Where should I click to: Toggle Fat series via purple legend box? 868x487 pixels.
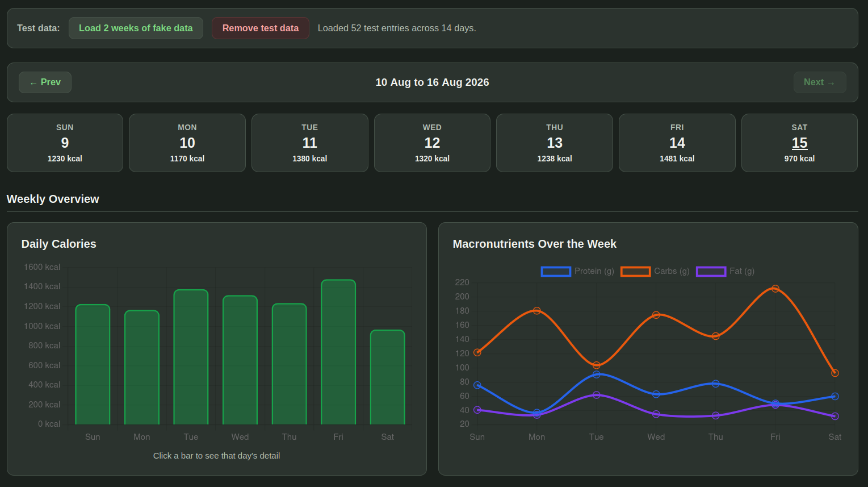[711, 272]
